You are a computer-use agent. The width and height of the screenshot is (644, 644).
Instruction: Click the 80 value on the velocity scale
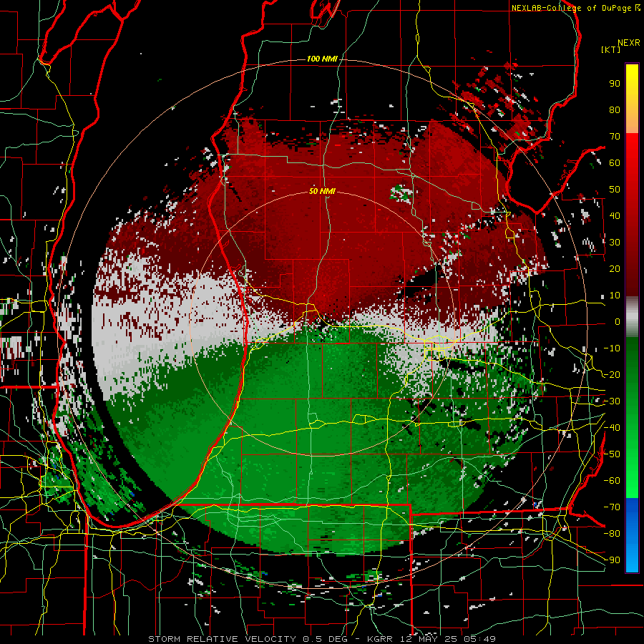pyautogui.click(x=615, y=110)
